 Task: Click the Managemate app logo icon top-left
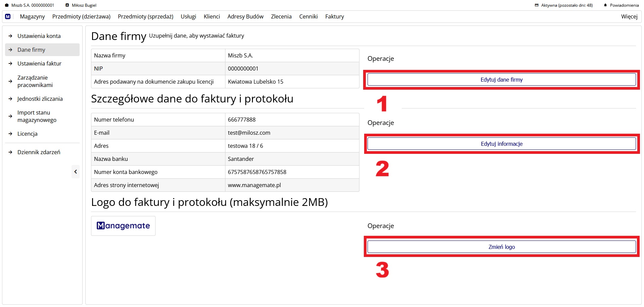[x=8, y=16]
